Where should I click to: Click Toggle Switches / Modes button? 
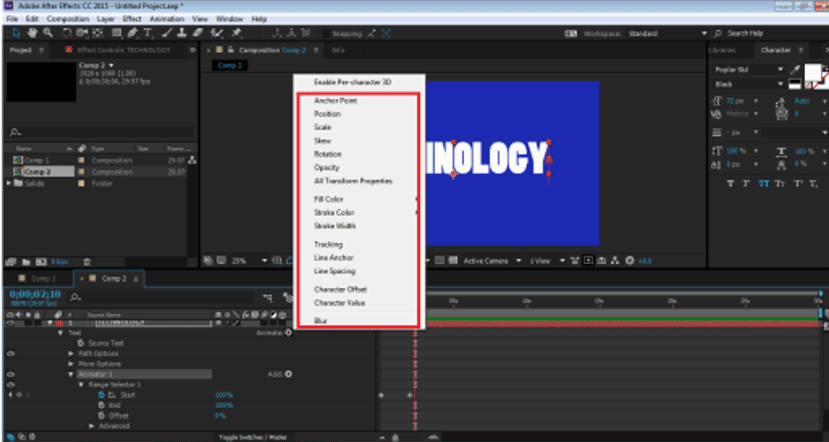253,437
